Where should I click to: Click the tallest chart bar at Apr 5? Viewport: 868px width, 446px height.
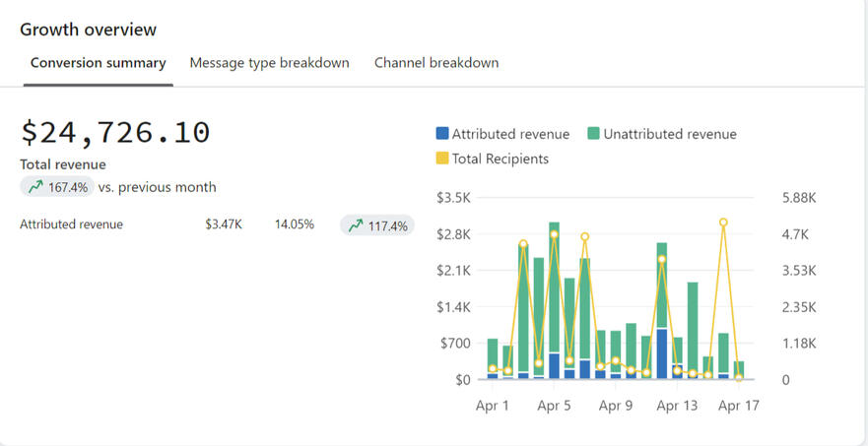point(554,295)
